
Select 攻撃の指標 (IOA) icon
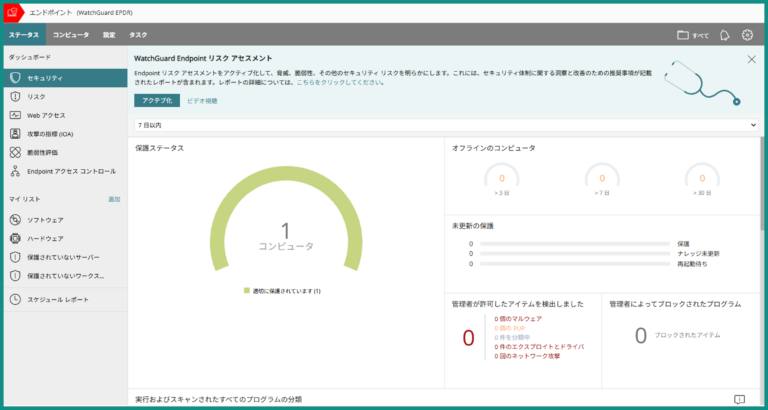tap(15, 134)
